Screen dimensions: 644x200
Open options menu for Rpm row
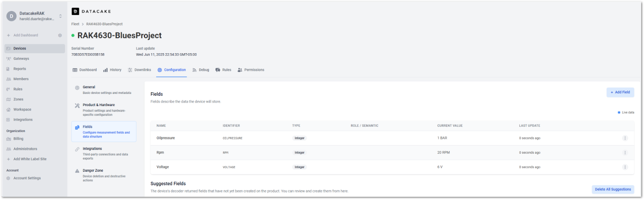(x=625, y=153)
